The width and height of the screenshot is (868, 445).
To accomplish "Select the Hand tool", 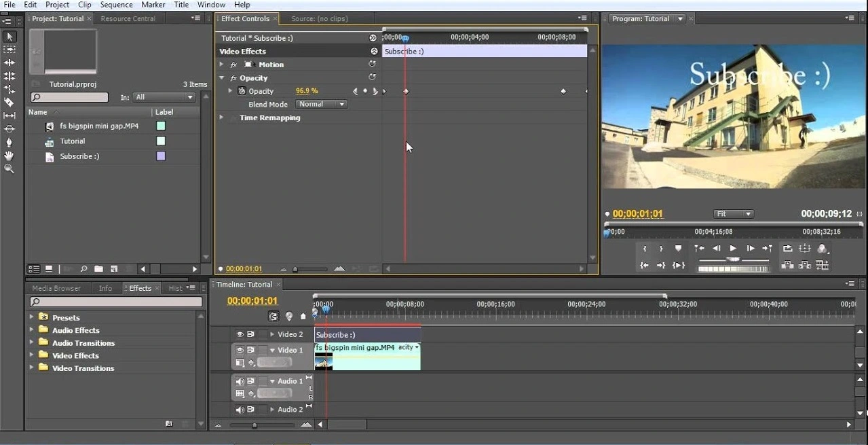I will click(10, 156).
